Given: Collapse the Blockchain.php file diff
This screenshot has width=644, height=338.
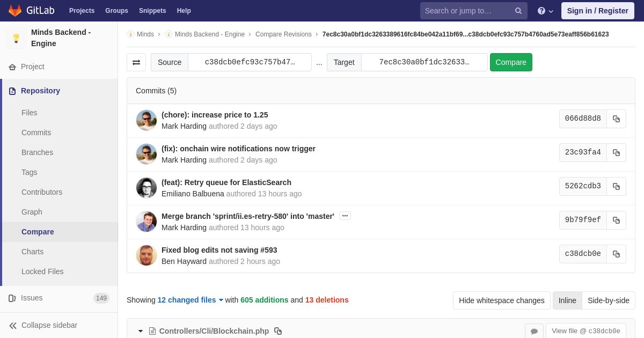Looking at the screenshot, I should (141, 331).
